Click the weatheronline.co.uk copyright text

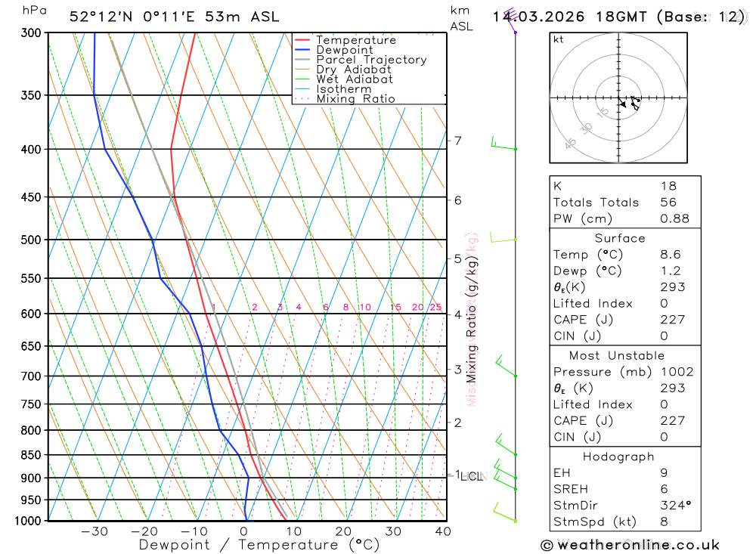point(631,546)
